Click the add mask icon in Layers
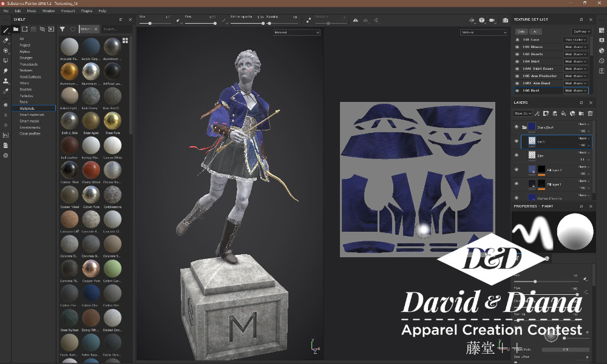 click(546, 113)
